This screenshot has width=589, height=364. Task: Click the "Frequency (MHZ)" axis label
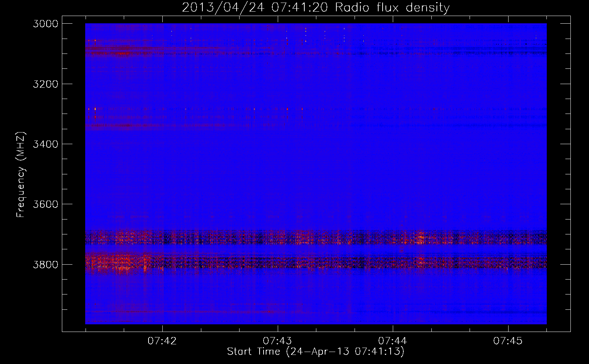coord(21,175)
